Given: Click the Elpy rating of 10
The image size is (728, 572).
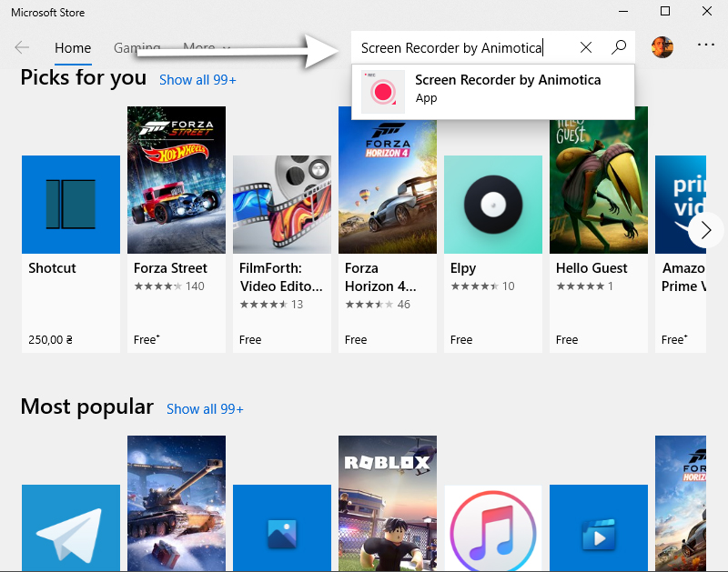Looking at the screenshot, I should pyautogui.click(x=482, y=286).
